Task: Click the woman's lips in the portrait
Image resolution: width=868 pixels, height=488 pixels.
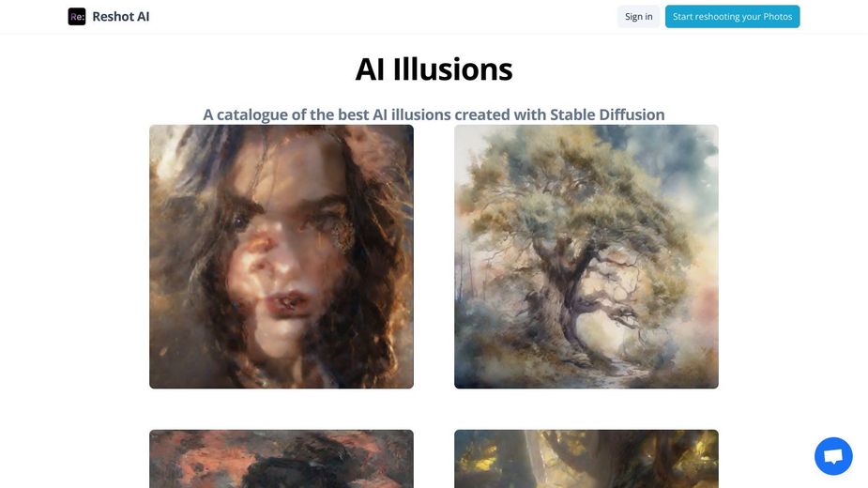Action: [x=287, y=303]
